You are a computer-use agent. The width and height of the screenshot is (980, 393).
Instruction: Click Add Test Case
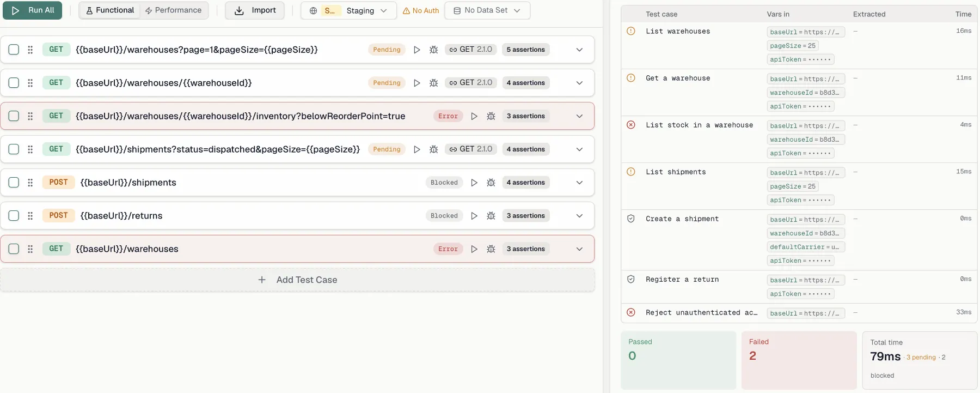pyautogui.click(x=297, y=280)
